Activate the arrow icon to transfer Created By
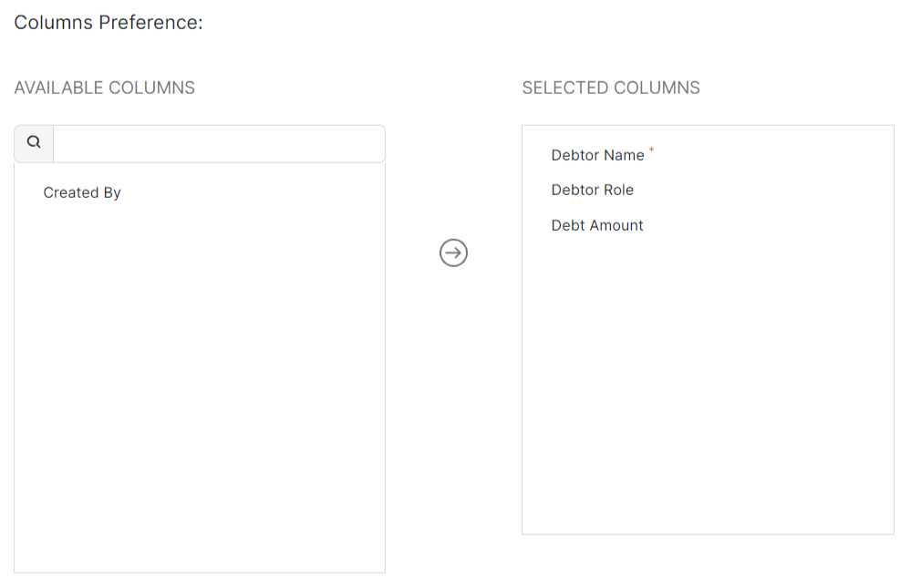This screenshot has height=588, width=921. [x=453, y=253]
